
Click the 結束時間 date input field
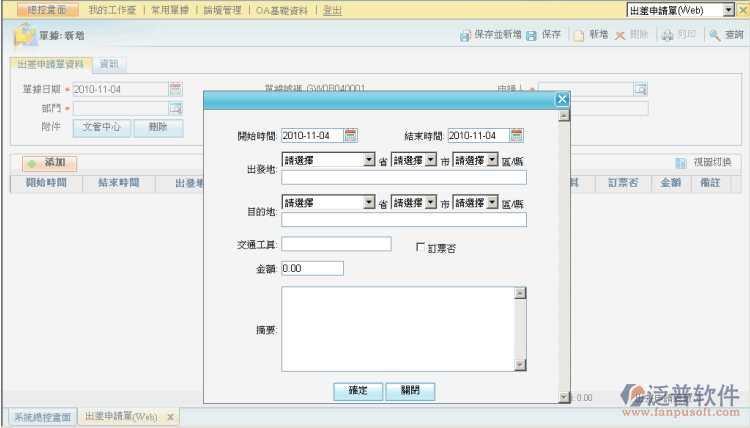coord(478,135)
